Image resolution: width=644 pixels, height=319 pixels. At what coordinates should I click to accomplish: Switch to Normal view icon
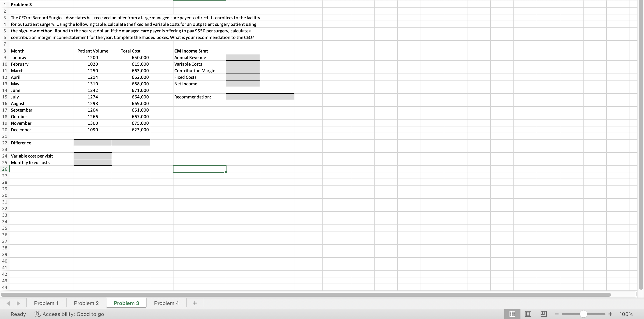pyautogui.click(x=512, y=314)
